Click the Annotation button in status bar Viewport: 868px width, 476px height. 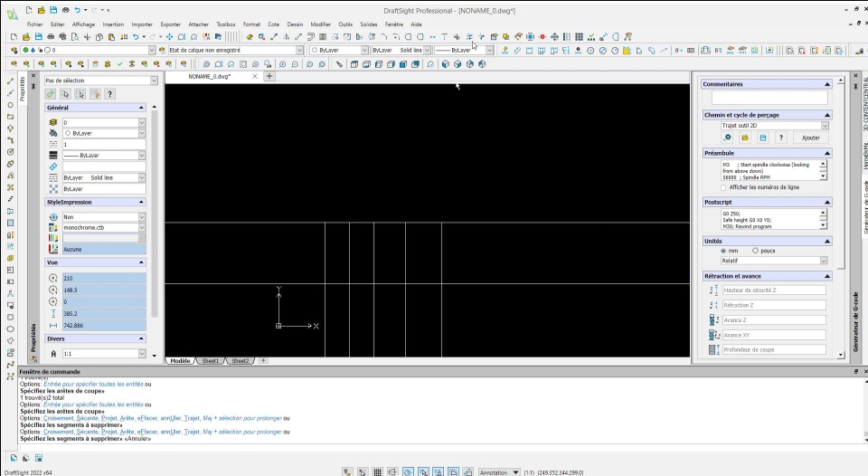click(x=494, y=471)
